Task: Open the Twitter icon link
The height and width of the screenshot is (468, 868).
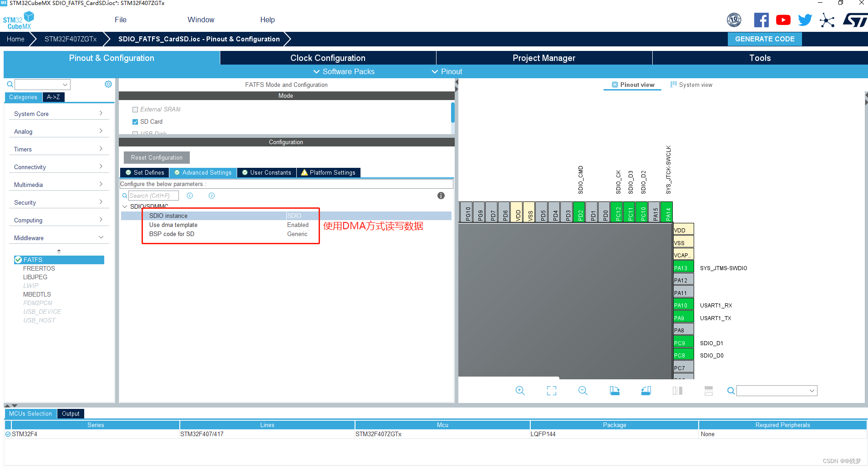Action: tap(805, 20)
